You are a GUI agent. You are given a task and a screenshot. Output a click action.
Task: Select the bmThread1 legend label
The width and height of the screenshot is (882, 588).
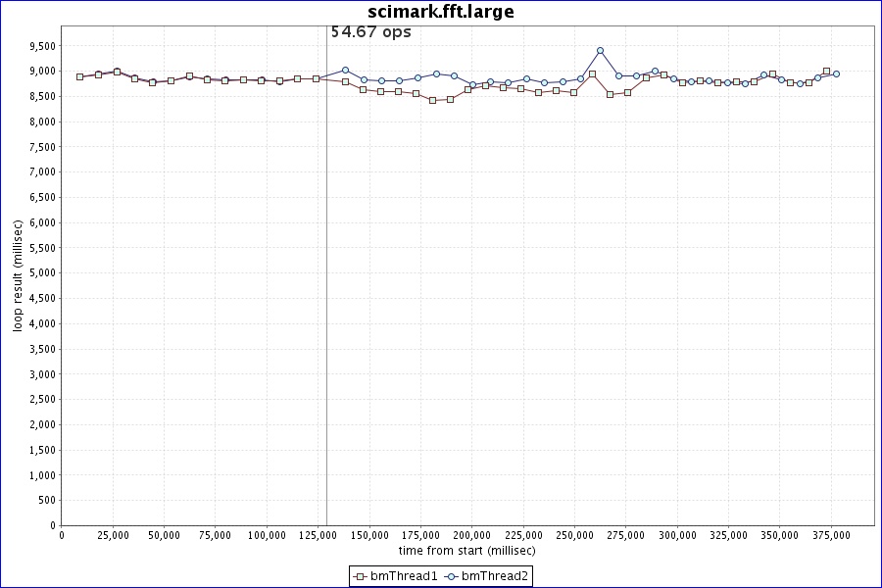pos(404,576)
